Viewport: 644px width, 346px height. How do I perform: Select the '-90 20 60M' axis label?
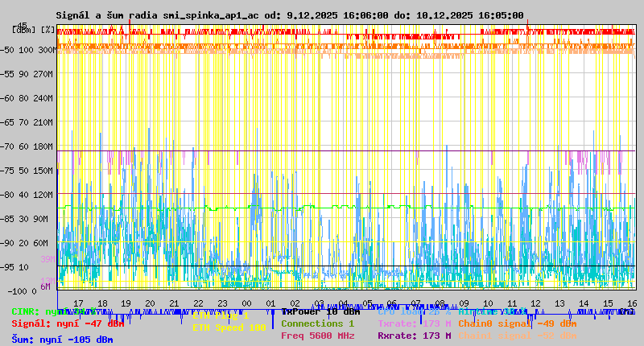(x=24, y=243)
